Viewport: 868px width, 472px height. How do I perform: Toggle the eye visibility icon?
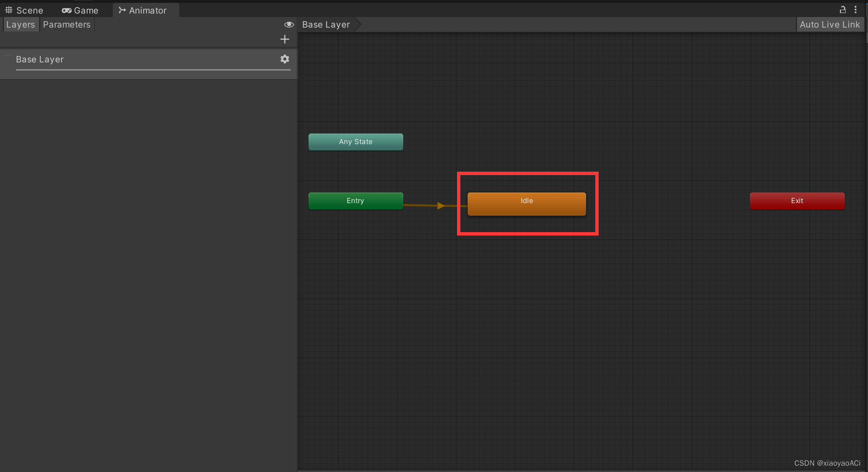[289, 25]
